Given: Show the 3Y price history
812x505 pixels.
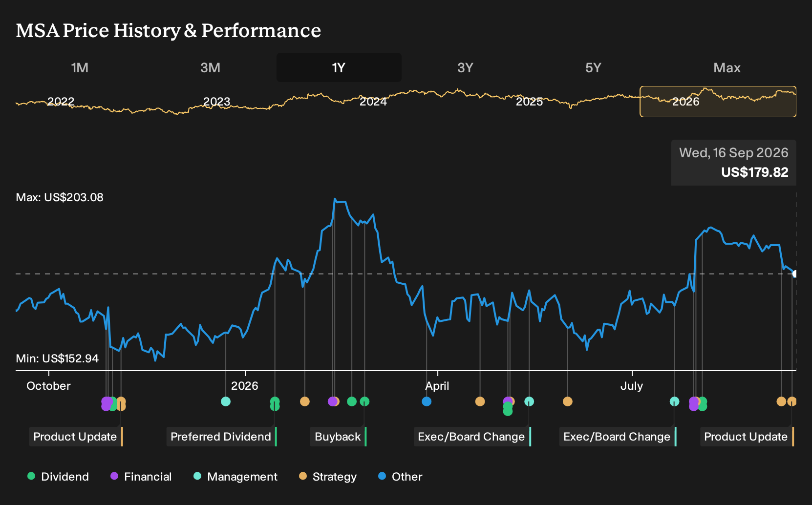Looking at the screenshot, I should (x=465, y=67).
